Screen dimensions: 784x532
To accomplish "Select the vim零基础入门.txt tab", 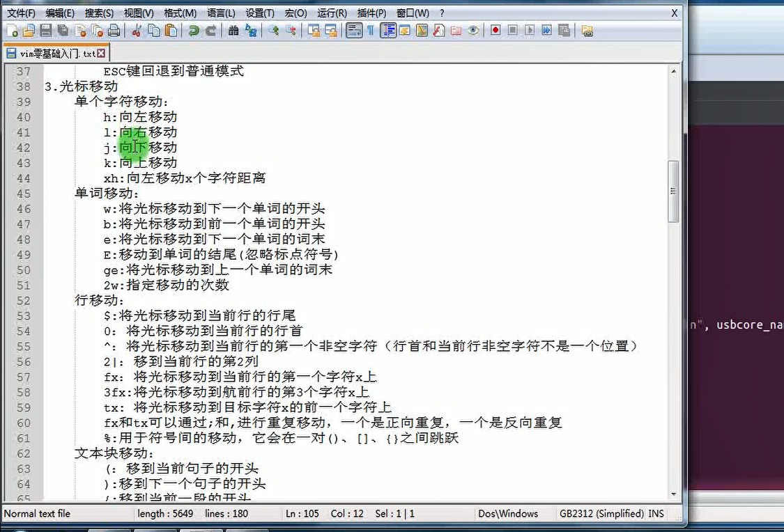I will [x=56, y=54].
